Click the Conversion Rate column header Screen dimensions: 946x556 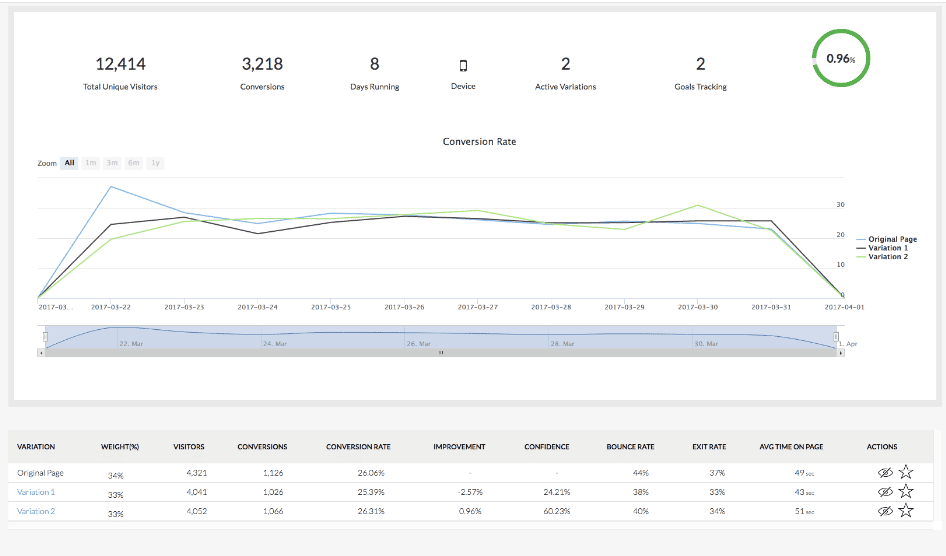pos(357,447)
